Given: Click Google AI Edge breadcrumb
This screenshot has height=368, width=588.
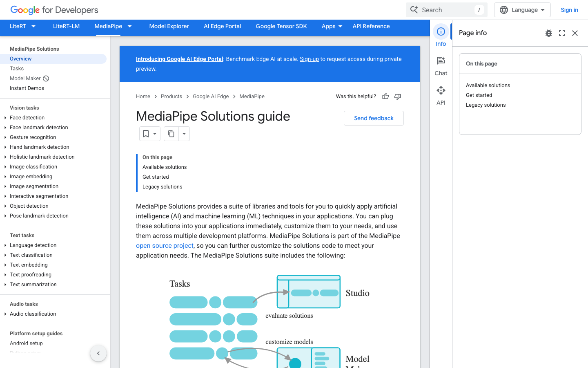Looking at the screenshot, I should 211,96.
